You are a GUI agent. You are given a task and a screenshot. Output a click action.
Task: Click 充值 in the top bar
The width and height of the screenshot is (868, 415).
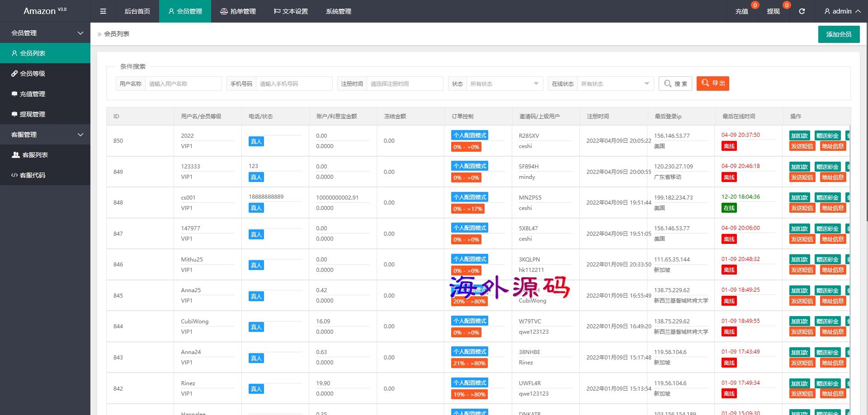click(742, 11)
